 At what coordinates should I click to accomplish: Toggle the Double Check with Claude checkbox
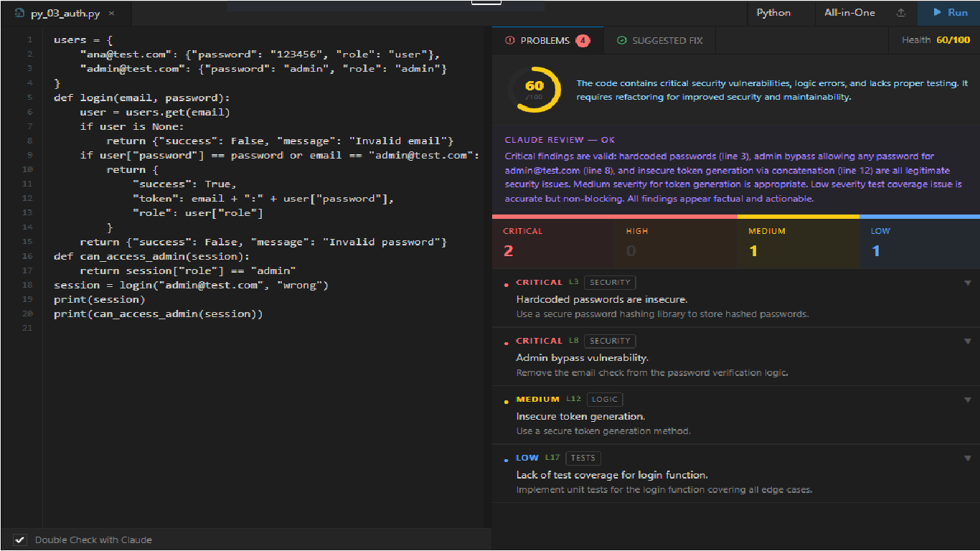coord(20,540)
